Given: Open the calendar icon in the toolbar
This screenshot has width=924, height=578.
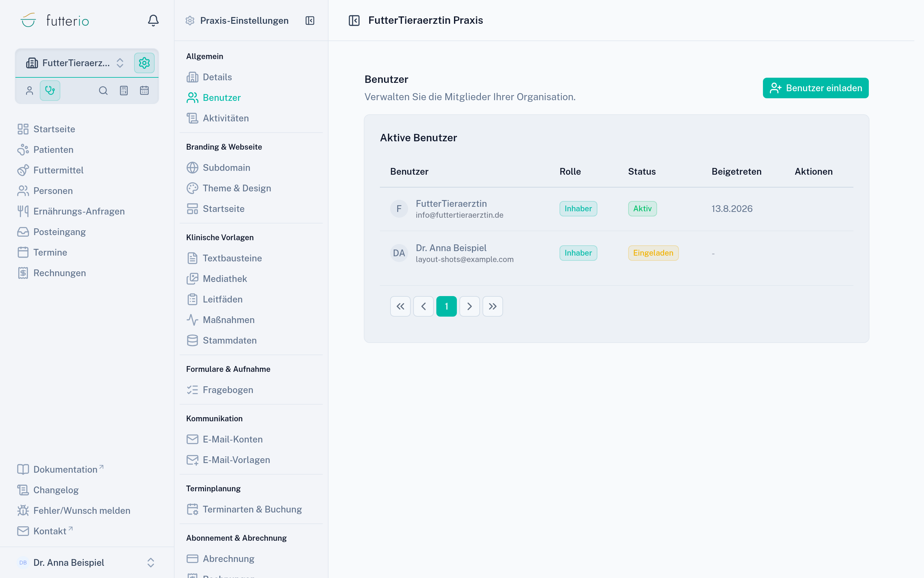Looking at the screenshot, I should [x=144, y=91].
